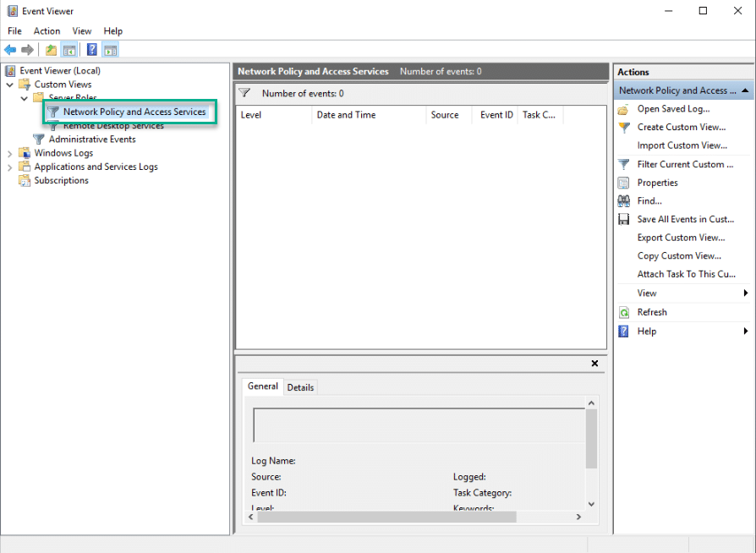Select Administrative Events in tree
Viewport: 756px width, 553px height.
click(x=92, y=140)
